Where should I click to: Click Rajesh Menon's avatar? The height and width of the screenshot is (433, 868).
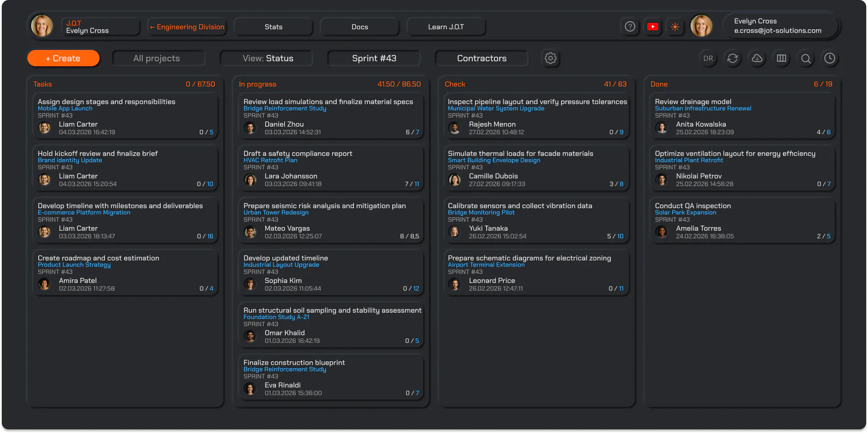(x=455, y=128)
